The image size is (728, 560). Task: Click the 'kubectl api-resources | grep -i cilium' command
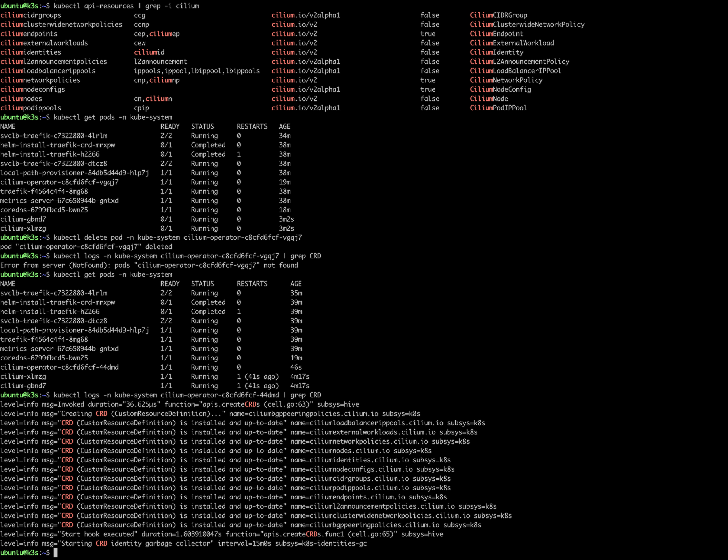pyautogui.click(x=126, y=6)
